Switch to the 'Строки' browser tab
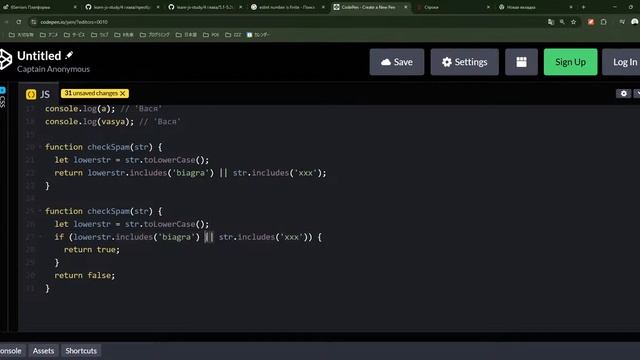 453,7
